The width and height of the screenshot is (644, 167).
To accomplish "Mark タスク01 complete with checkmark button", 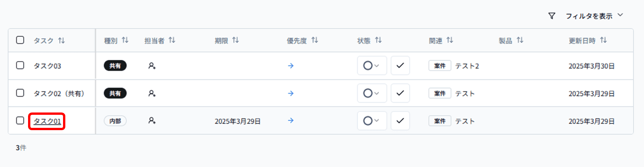I will (400, 121).
